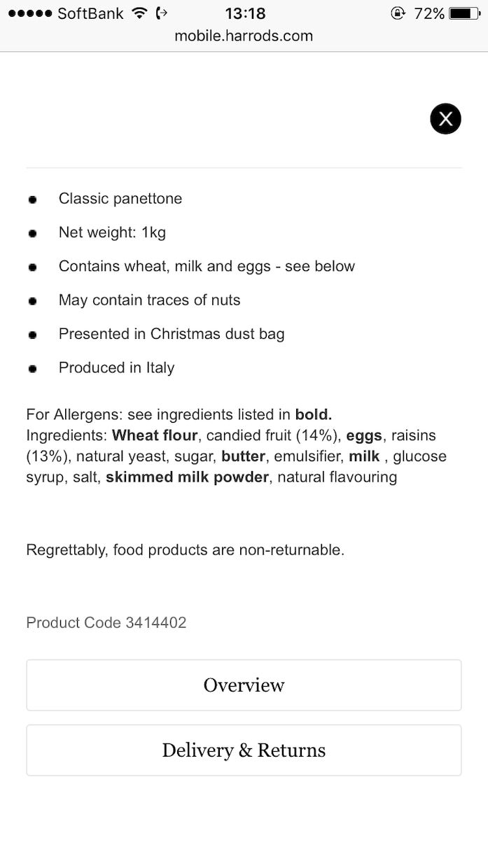
Task: Tap the cellular signal dots
Action: [30, 13]
